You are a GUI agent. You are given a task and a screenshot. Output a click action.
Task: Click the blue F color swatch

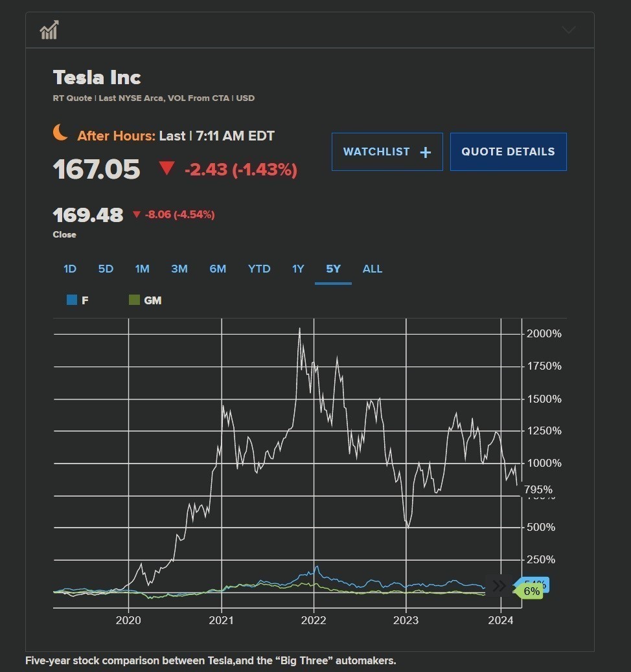pyautogui.click(x=72, y=300)
